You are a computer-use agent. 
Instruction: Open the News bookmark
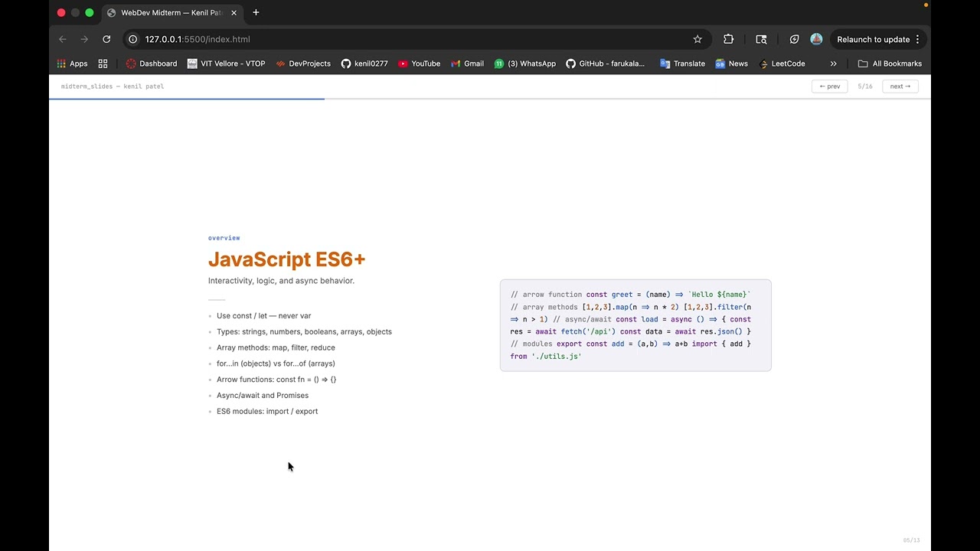[731, 64]
